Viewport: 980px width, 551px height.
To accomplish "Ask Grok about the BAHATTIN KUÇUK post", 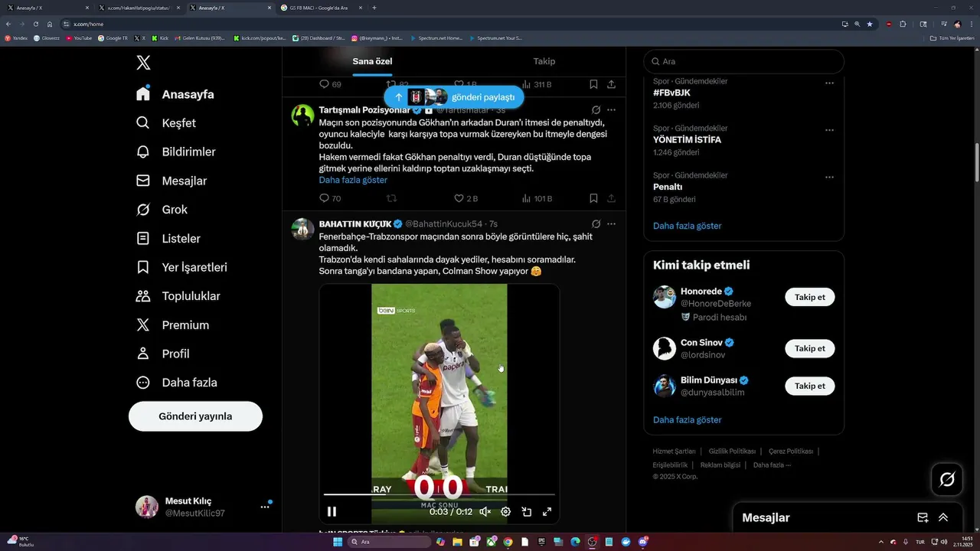I will coord(596,223).
